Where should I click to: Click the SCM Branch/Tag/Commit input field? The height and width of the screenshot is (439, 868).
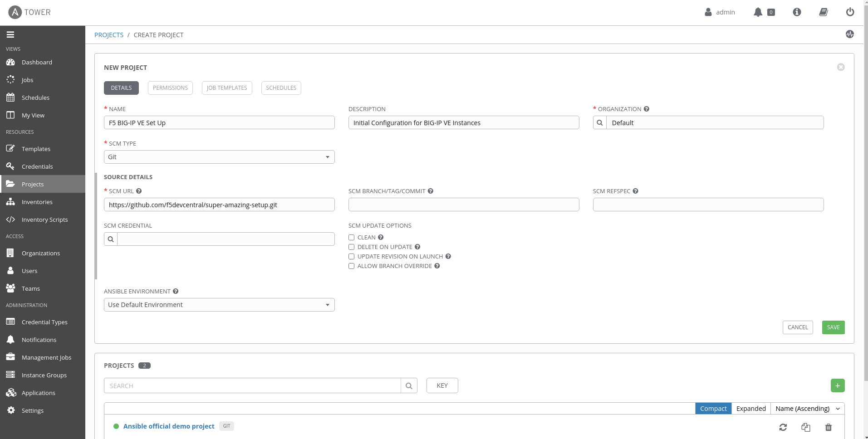pos(463,205)
